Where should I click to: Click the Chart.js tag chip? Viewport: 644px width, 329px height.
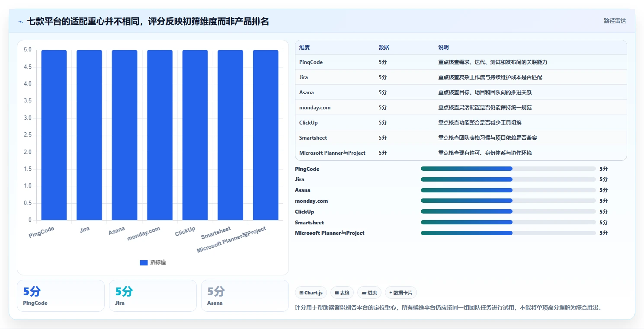(x=311, y=293)
